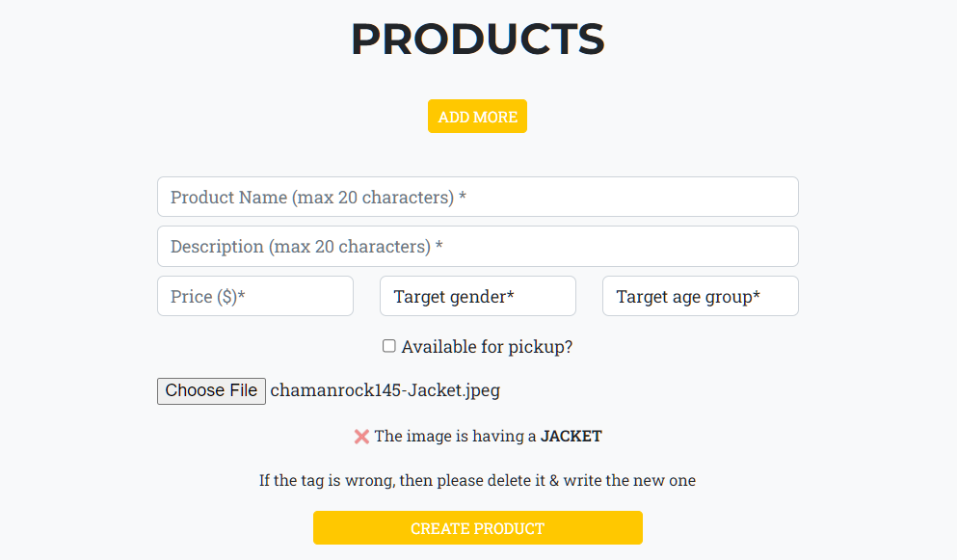Image resolution: width=957 pixels, height=560 pixels.
Task: Click 'The image is having a' text
Action: [x=455, y=437]
